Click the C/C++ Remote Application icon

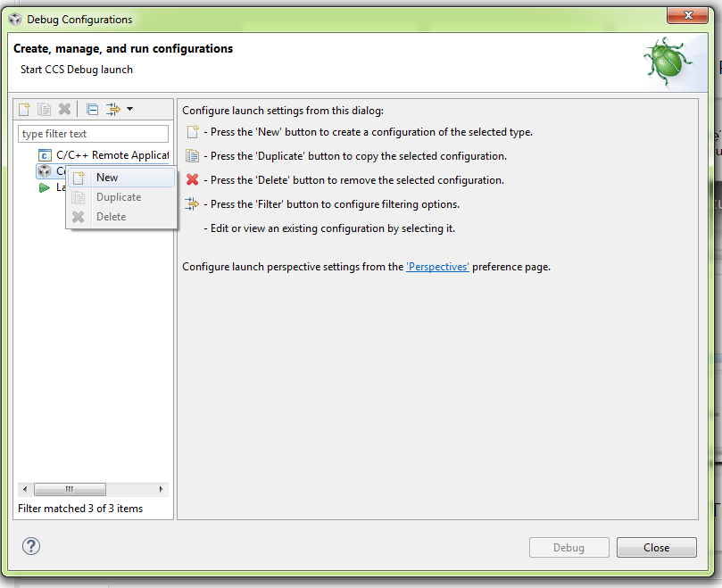coord(45,155)
